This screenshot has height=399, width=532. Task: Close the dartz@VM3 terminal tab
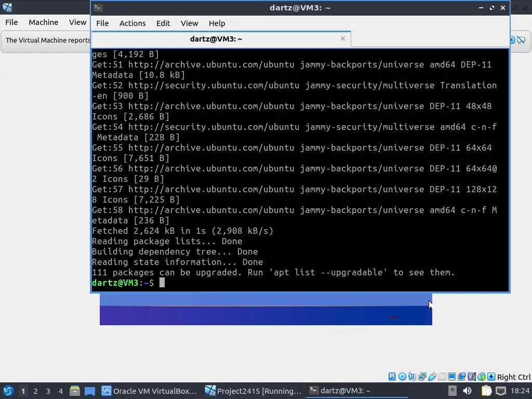coord(343,38)
